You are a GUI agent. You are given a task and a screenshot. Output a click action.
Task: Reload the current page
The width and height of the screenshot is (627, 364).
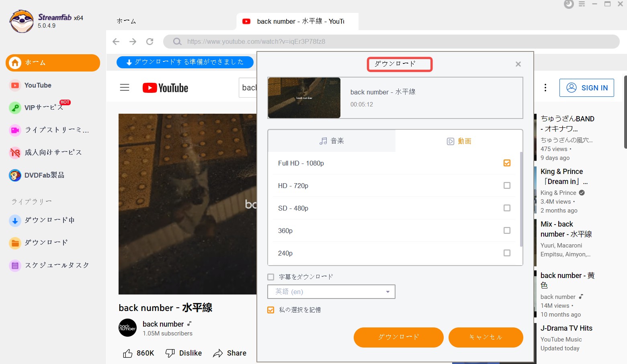(150, 41)
